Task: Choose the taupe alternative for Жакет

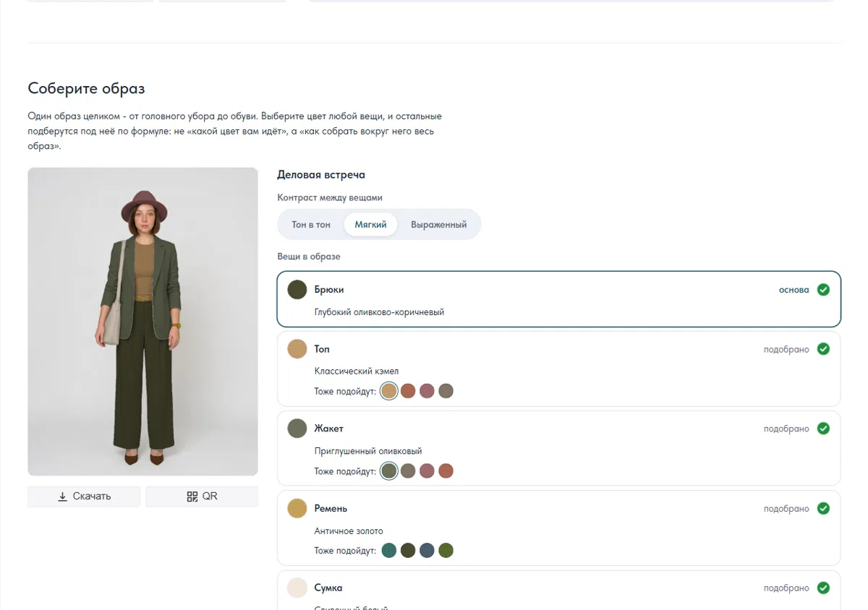Action: point(408,471)
